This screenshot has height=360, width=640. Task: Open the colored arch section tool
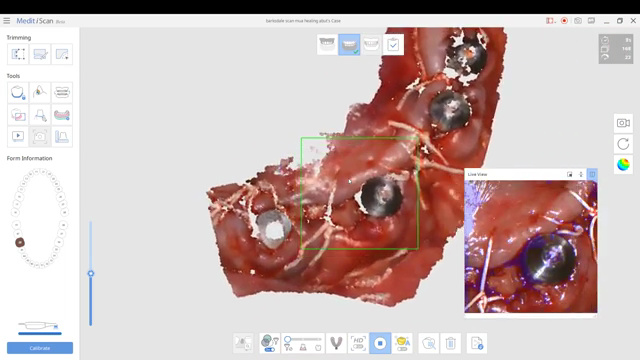click(62, 115)
